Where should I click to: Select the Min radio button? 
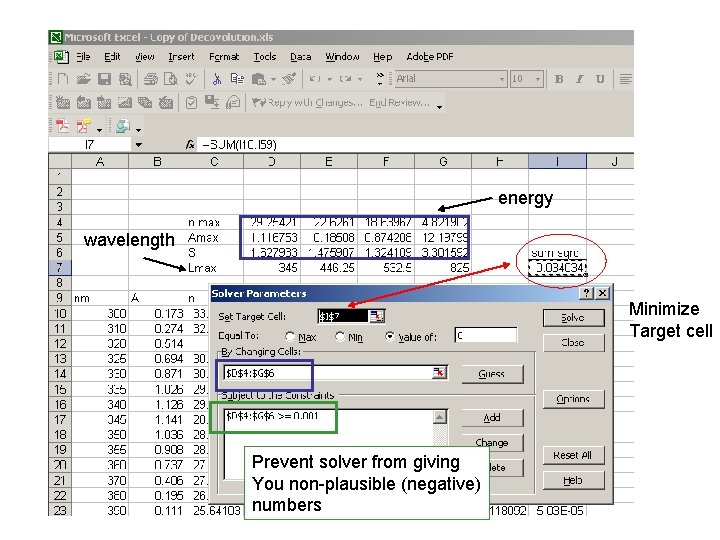(340, 337)
